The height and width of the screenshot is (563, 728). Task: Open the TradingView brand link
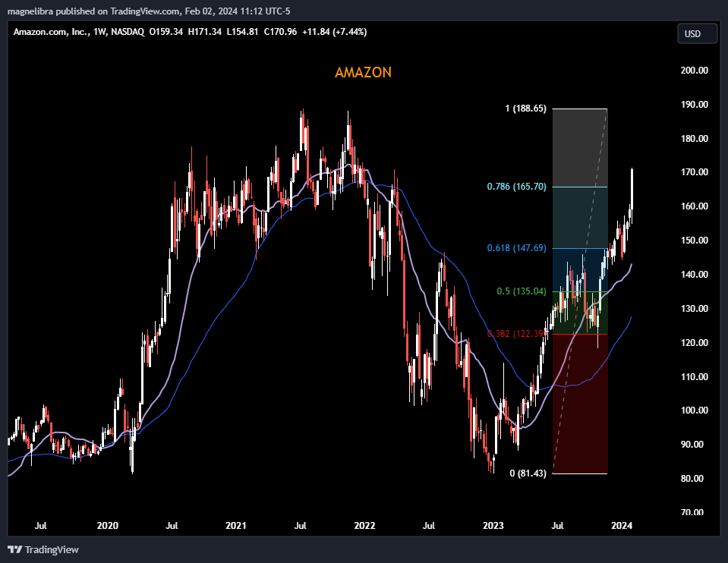[x=43, y=549]
